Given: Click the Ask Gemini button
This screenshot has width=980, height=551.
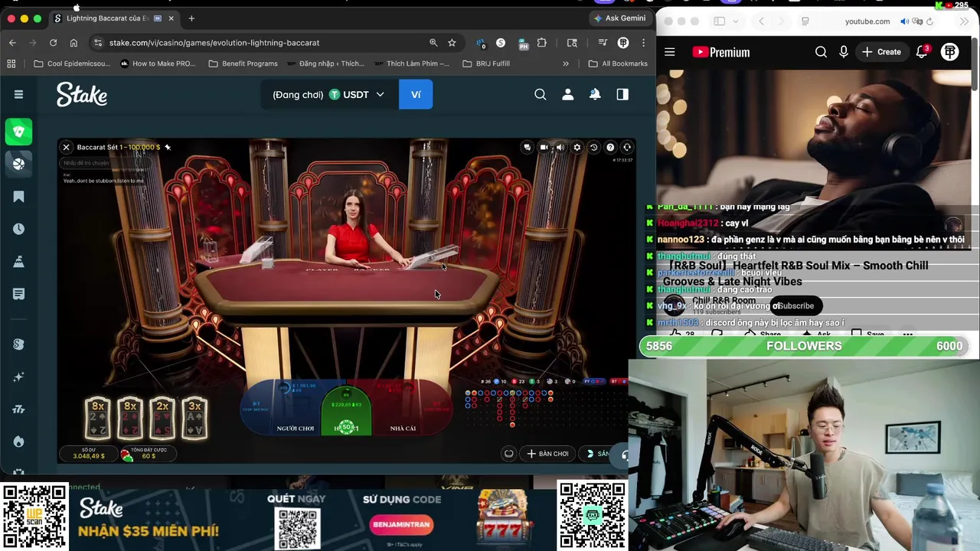Looking at the screenshot, I should click(x=619, y=18).
